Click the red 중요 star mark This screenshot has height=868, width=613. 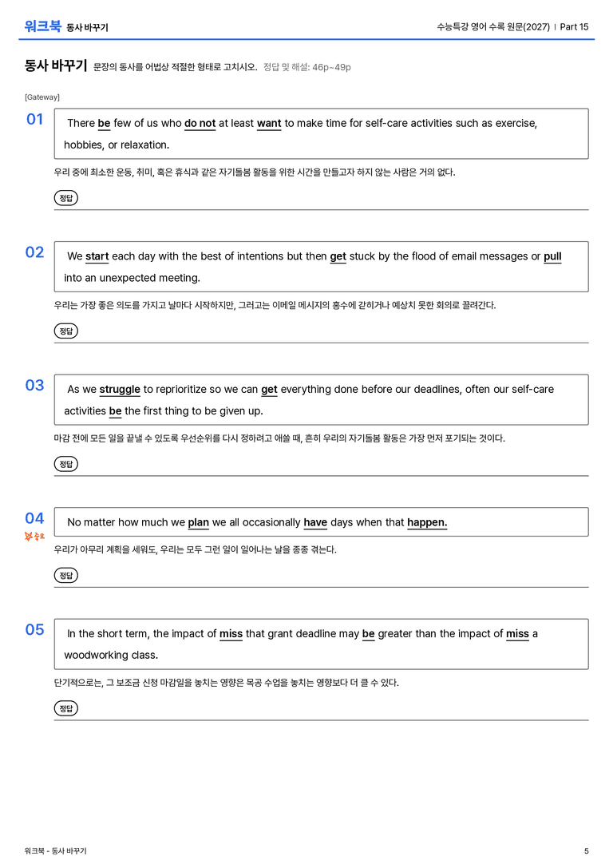pyautogui.click(x=34, y=536)
